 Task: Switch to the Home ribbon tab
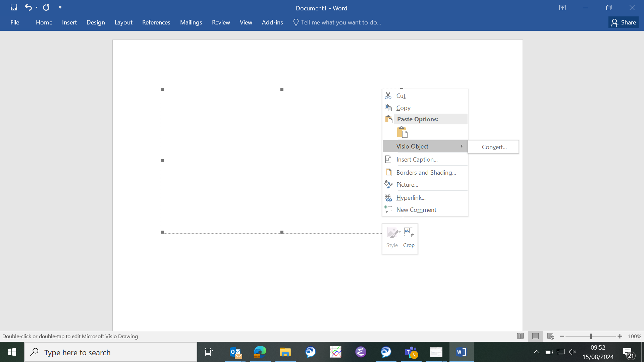(x=44, y=22)
